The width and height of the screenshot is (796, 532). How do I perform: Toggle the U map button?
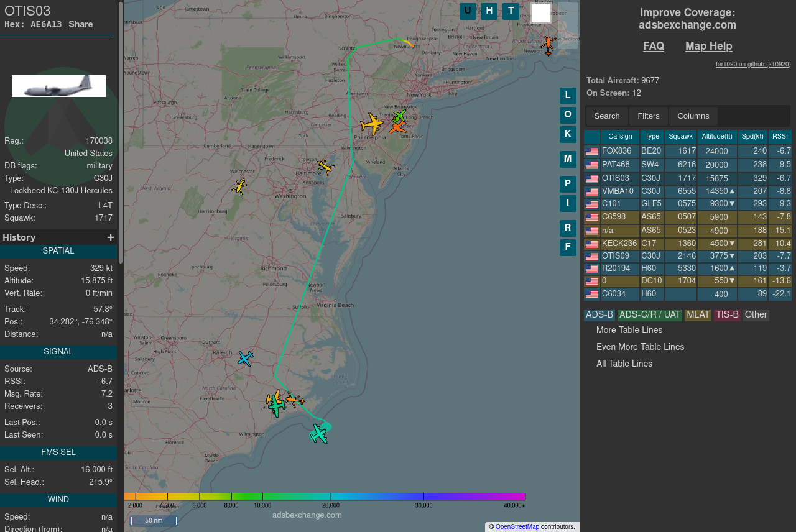(x=468, y=11)
